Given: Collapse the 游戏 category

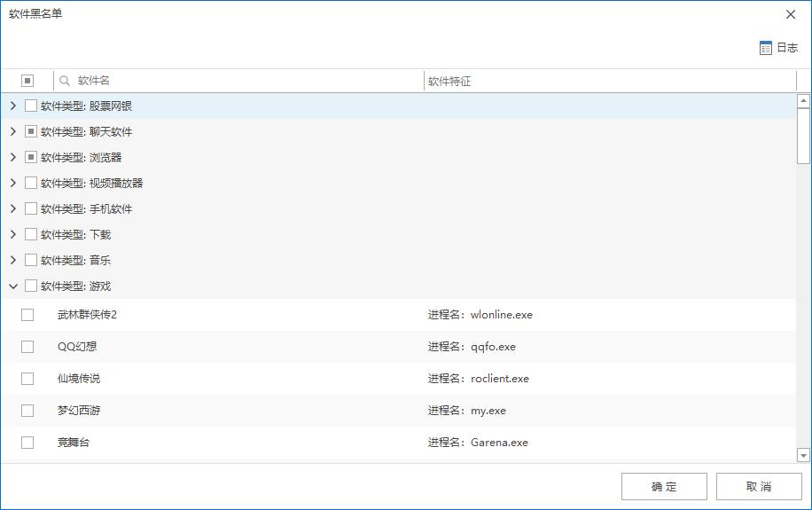Looking at the screenshot, I should pyautogui.click(x=12, y=286).
